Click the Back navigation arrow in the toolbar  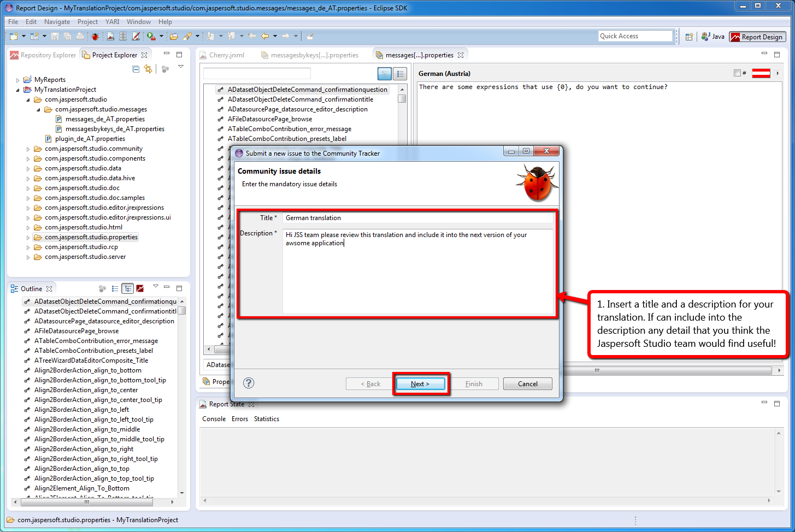266,36
